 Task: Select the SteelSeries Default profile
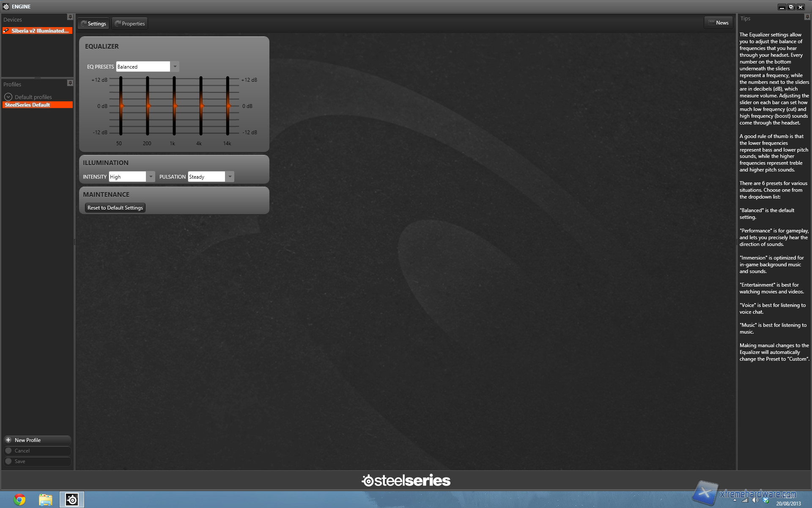pos(37,105)
